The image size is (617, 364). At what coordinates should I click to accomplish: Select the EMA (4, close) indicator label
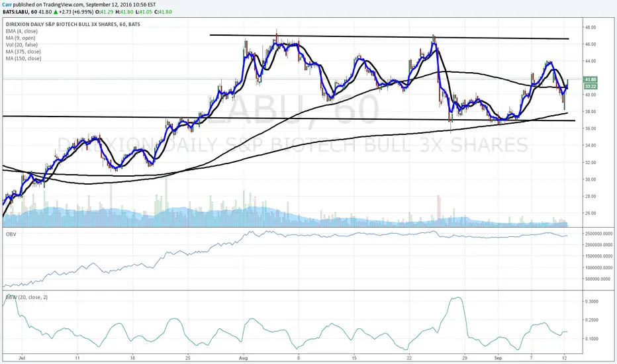click(x=22, y=31)
